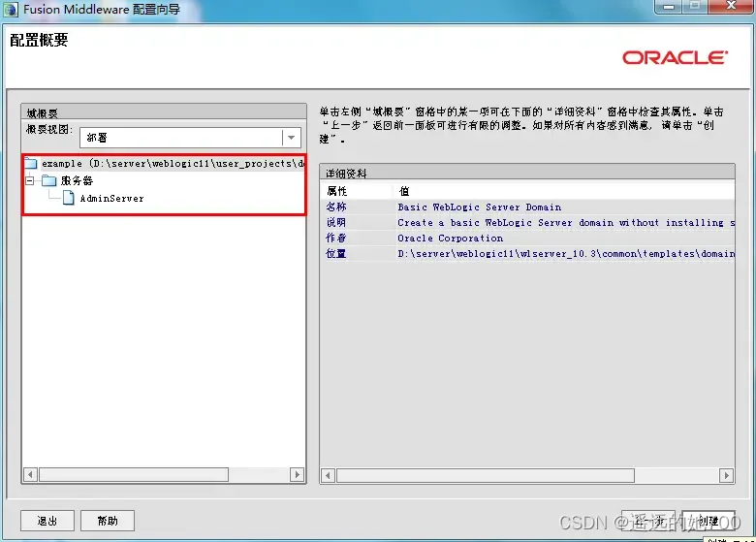Select the AdminServer tree item
The height and width of the screenshot is (542, 756).
pyautogui.click(x=111, y=198)
